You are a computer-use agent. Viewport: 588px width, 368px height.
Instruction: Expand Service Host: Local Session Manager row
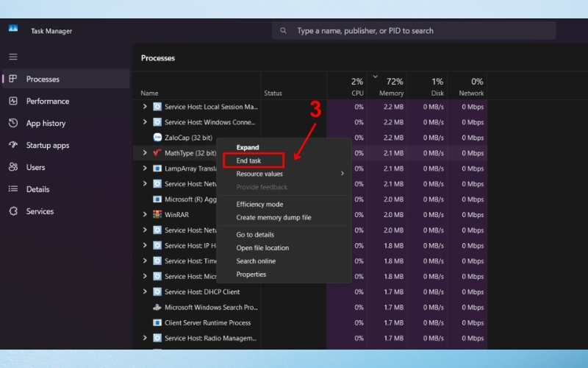145,107
